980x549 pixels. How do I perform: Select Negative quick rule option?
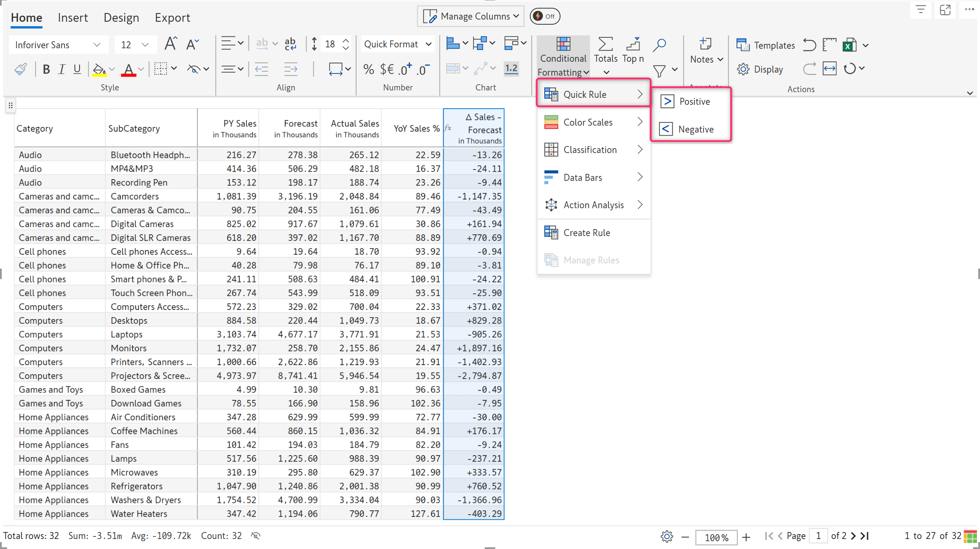[x=695, y=129]
